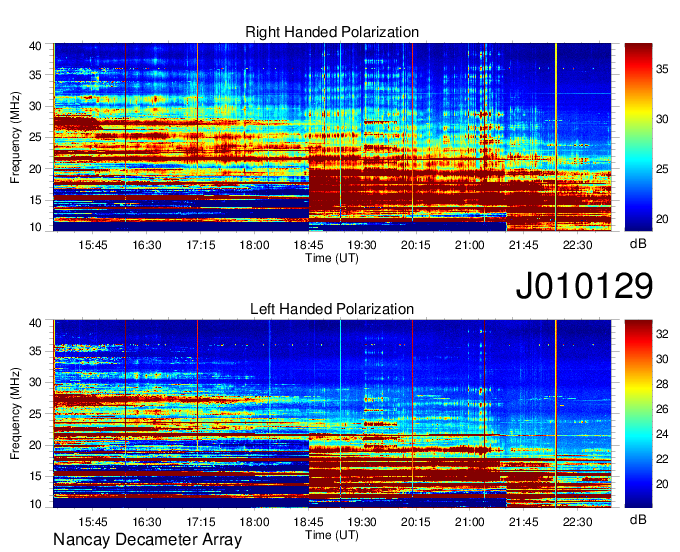Click 26 dB tick on Left Handed colorbar

pyautogui.click(x=662, y=409)
